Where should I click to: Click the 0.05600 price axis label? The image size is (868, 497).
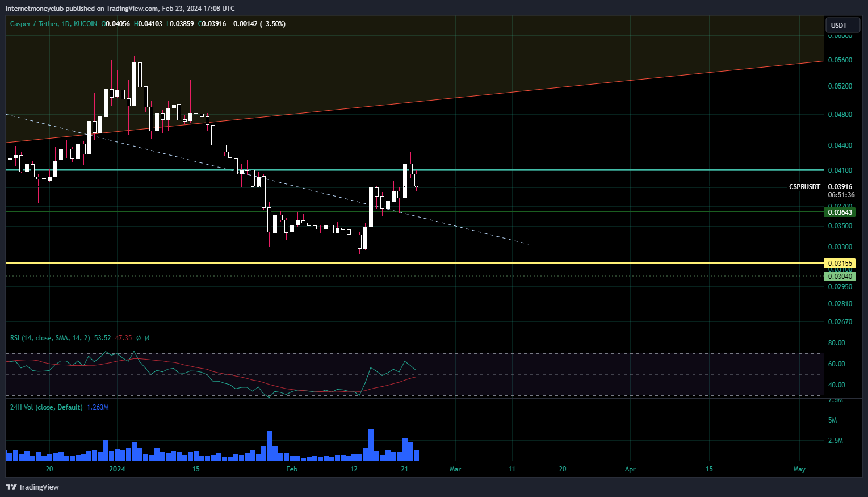click(840, 60)
